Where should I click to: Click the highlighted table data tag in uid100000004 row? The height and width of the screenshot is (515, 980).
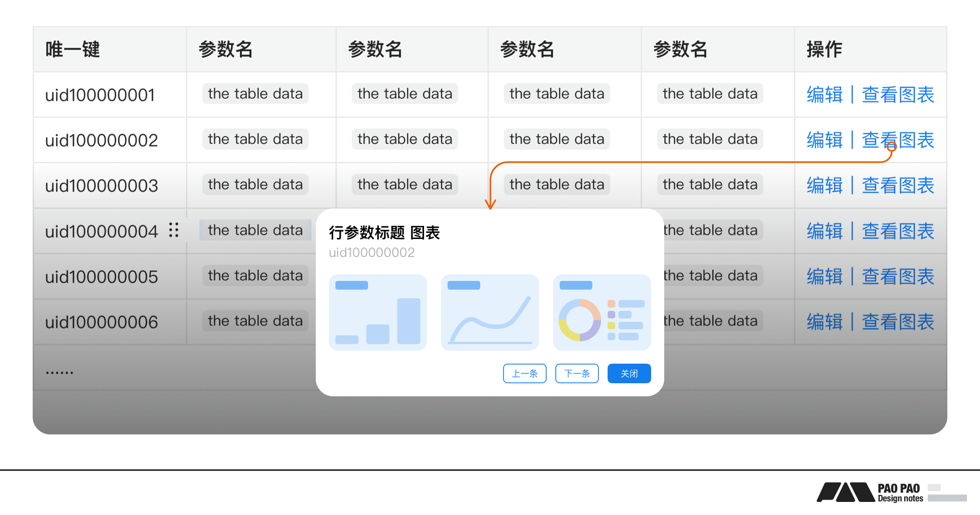[x=255, y=230]
